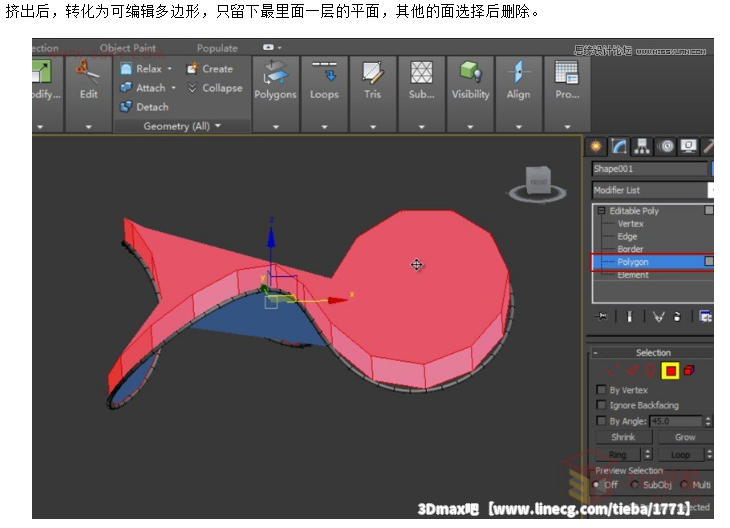The width and height of the screenshot is (730, 528).
Task: Select Edge in the modifier stack
Action: click(627, 237)
